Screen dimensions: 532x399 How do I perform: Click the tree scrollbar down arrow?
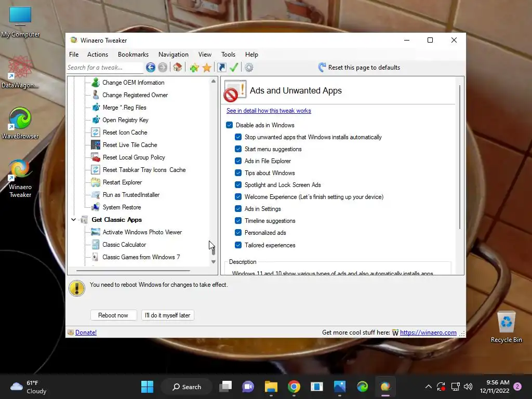click(214, 262)
